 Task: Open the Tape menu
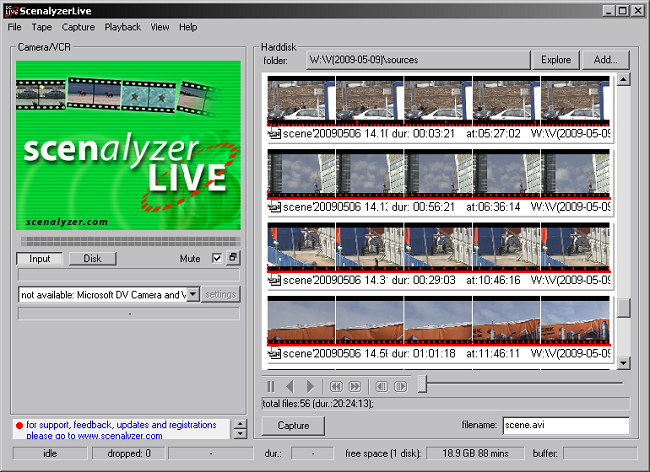pos(42,27)
